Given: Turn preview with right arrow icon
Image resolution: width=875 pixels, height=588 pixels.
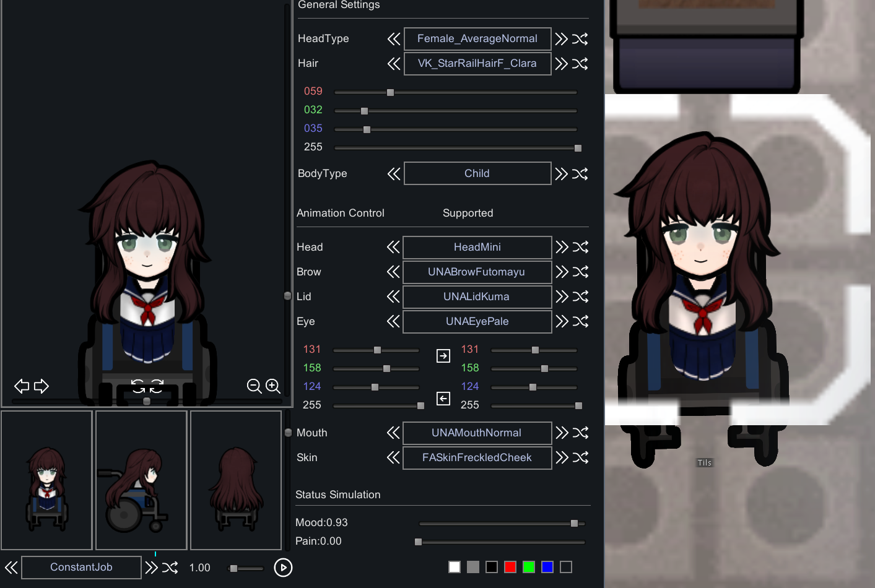Looking at the screenshot, I should point(41,386).
